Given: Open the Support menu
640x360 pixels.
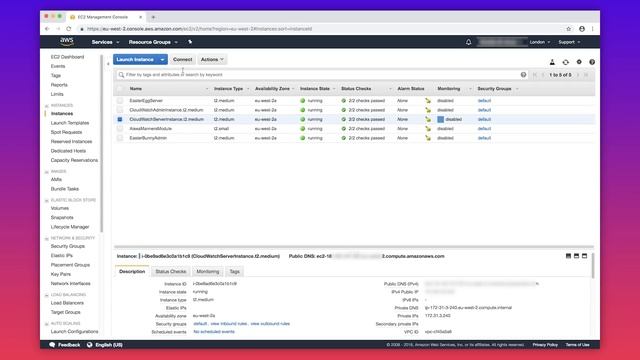Looking at the screenshot, I should click(x=569, y=42).
